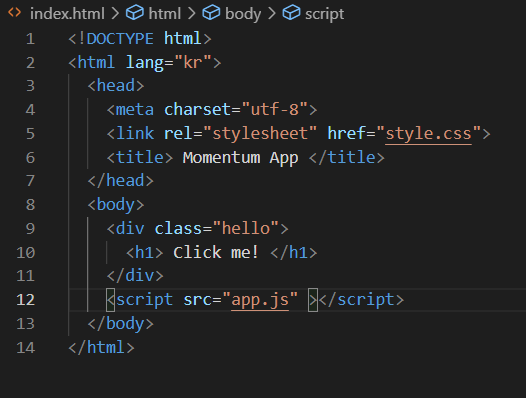
Task: Click the charset attribute on line 4
Action: pos(197,110)
